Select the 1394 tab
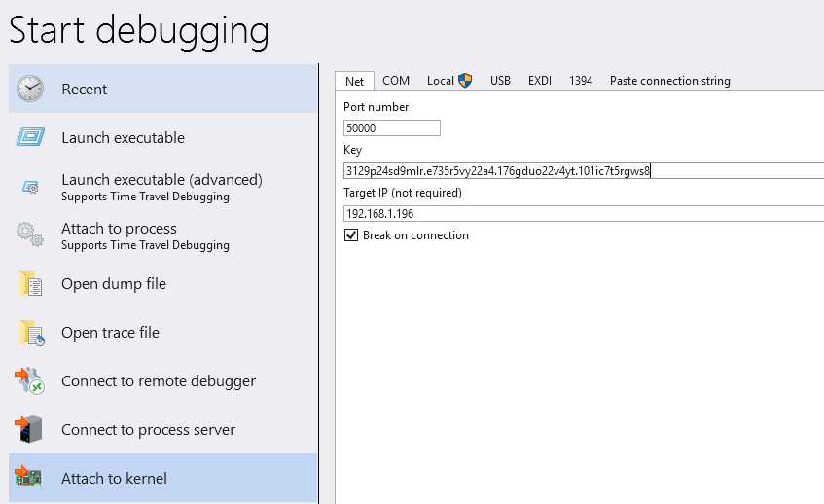The image size is (824, 504). click(581, 81)
